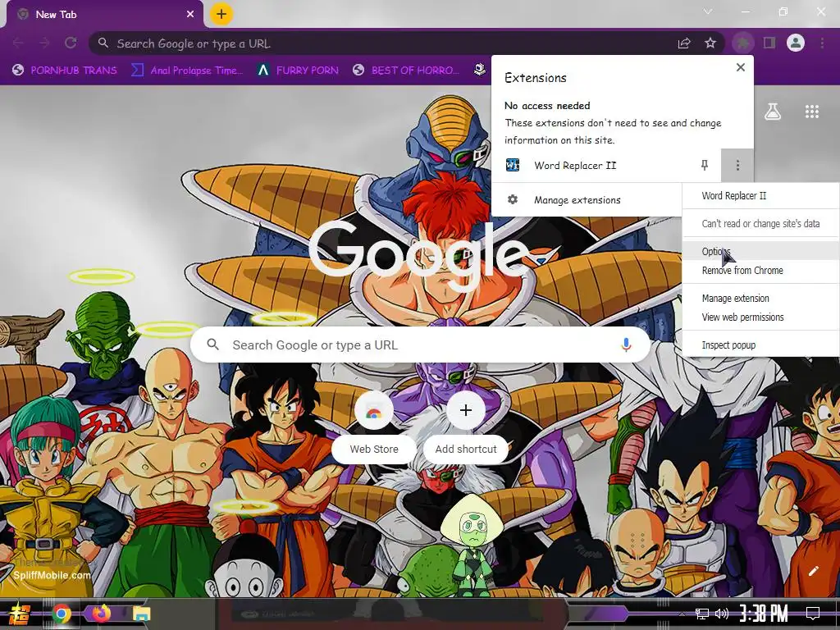Close the New Tab tab
Screen dimensions: 840x630
tap(190, 15)
